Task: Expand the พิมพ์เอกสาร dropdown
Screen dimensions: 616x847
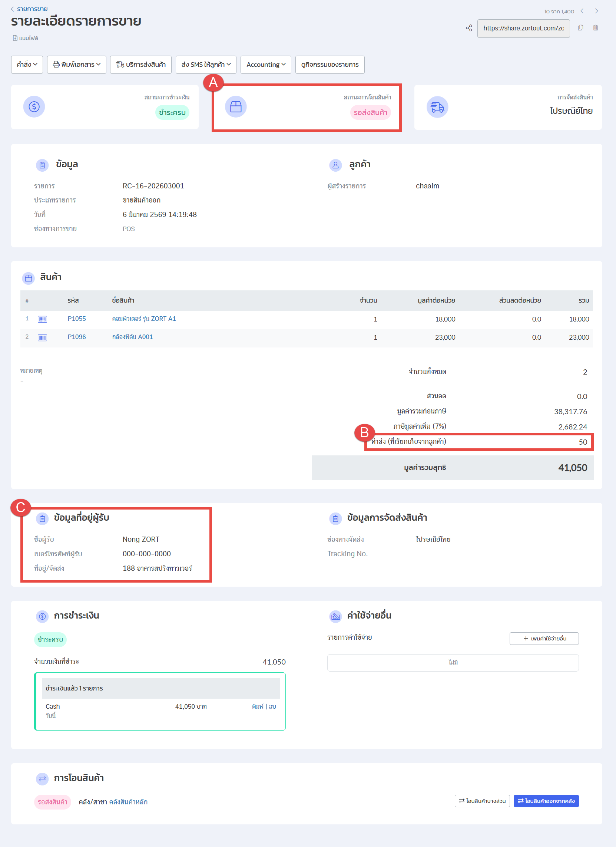Action: point(76,65)
